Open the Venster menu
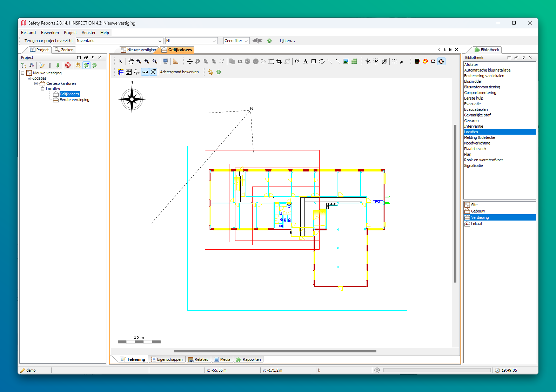Viewport: 556px width, 392px height. pyautogui.click(x=88, y=33)
